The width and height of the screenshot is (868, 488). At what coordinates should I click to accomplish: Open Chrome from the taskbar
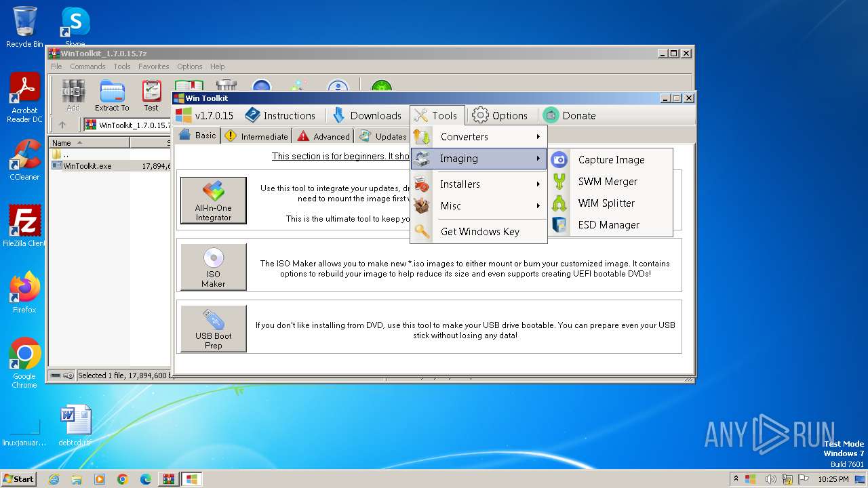122,479
